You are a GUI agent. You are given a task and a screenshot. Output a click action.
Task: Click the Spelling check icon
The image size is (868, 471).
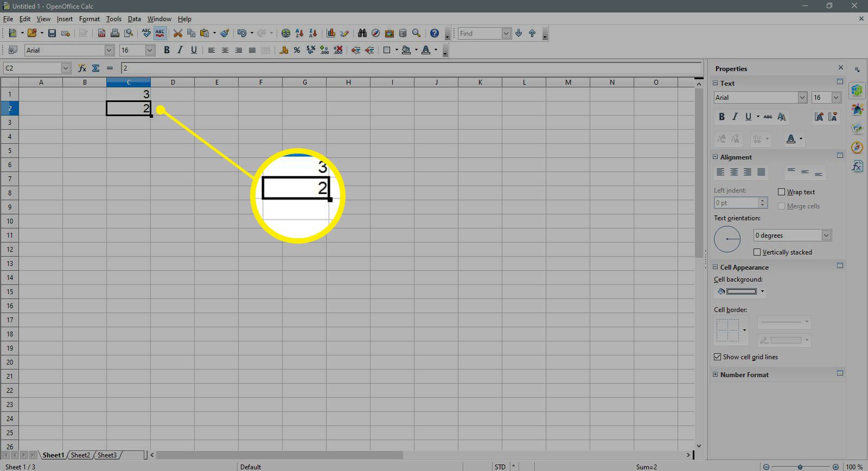(146, 33)
